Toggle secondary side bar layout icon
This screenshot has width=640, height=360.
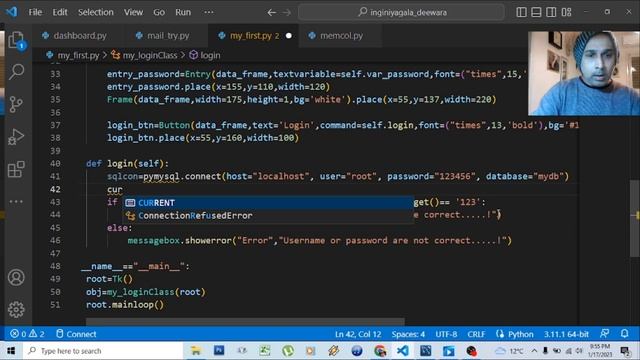tap(551, 12)
